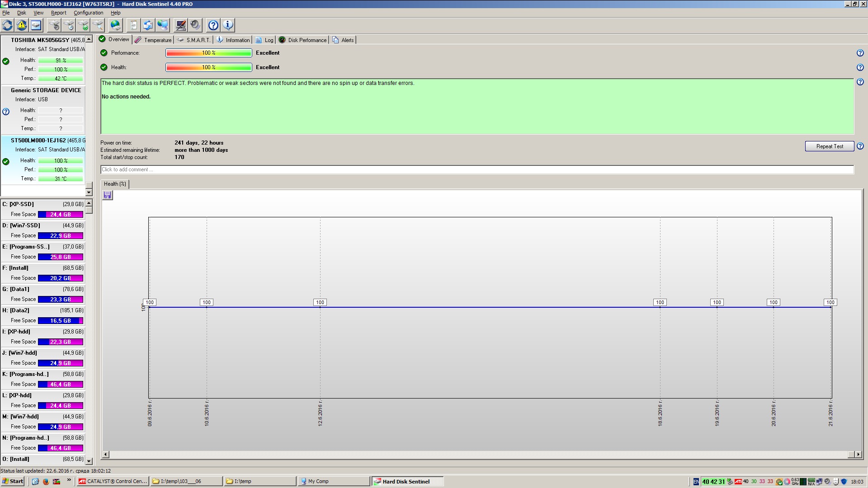Click the Performance 100% gradient bar

coord(209,53)
